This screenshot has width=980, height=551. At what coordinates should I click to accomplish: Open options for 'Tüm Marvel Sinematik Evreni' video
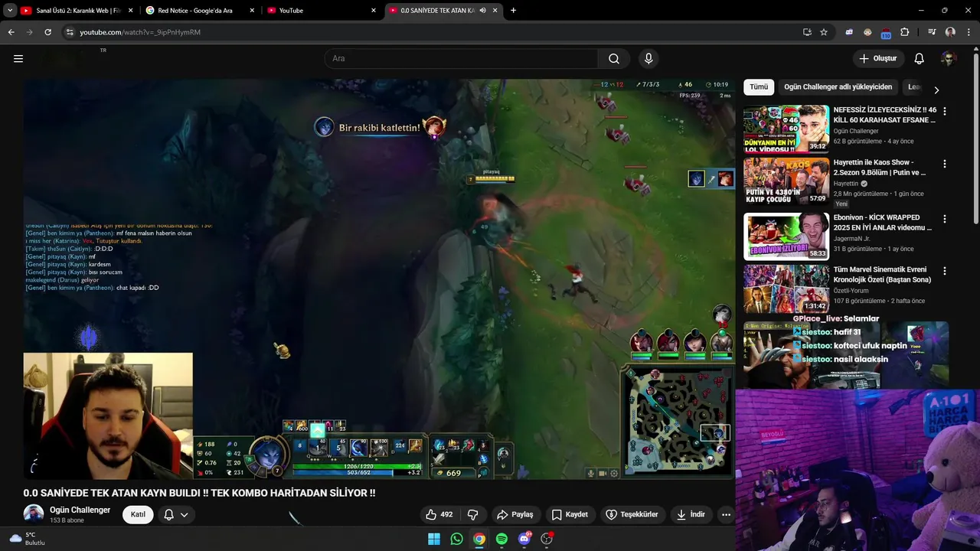pyautogui.click(x=944, y=271)
